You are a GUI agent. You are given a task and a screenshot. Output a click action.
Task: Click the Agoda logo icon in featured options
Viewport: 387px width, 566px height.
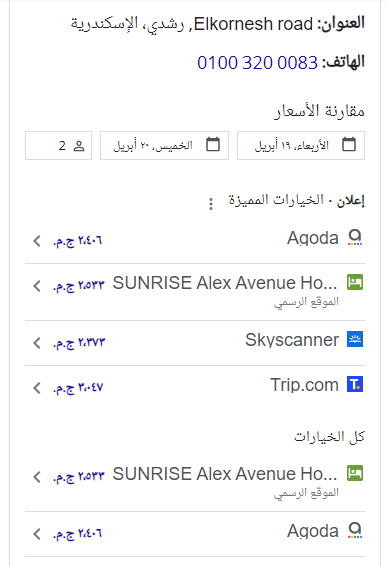pyautogui.click(x=355, y=238)
